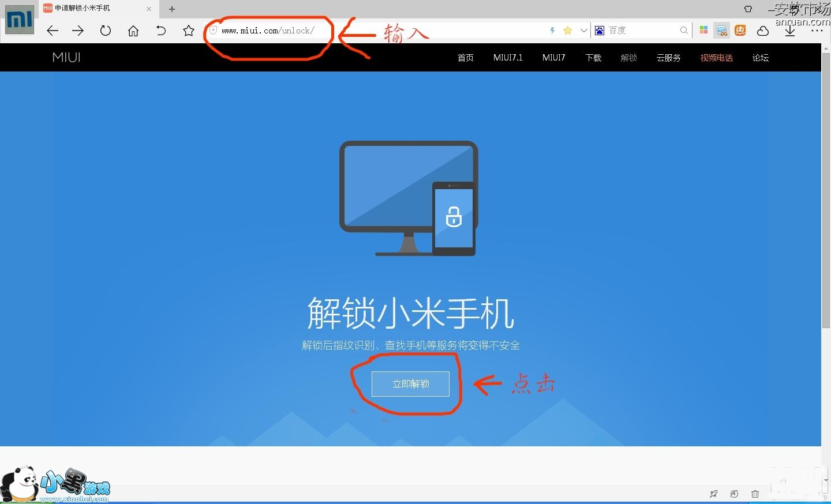Click the scrollbar down arrow
Screen dimensions: 831x504
point(826,480)
